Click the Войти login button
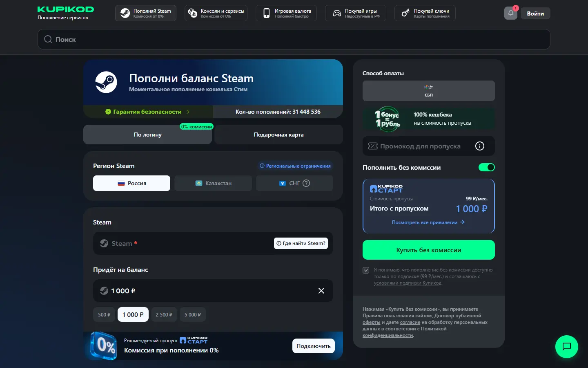 tap(535, 13)
